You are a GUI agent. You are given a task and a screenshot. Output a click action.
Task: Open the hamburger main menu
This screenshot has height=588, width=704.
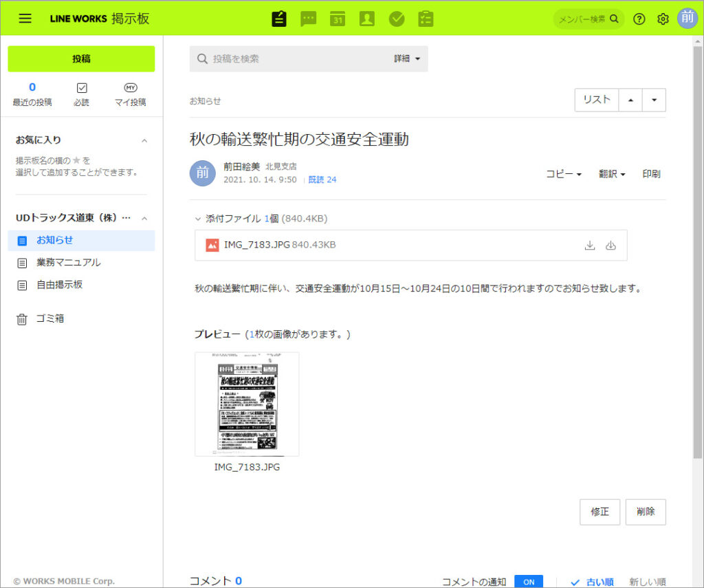coord(25,19)
